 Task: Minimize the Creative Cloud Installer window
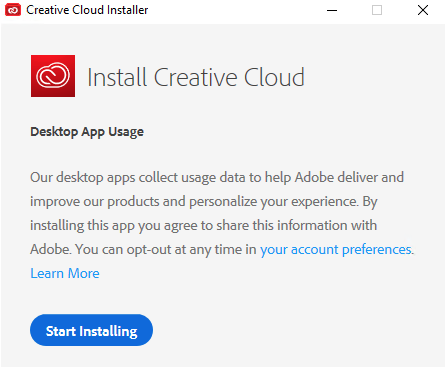point(332,10)
